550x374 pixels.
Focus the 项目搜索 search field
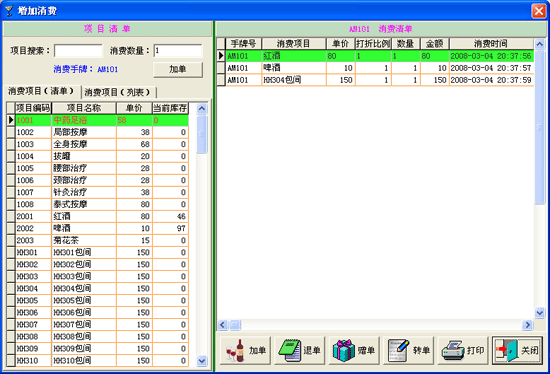[78, 51]
